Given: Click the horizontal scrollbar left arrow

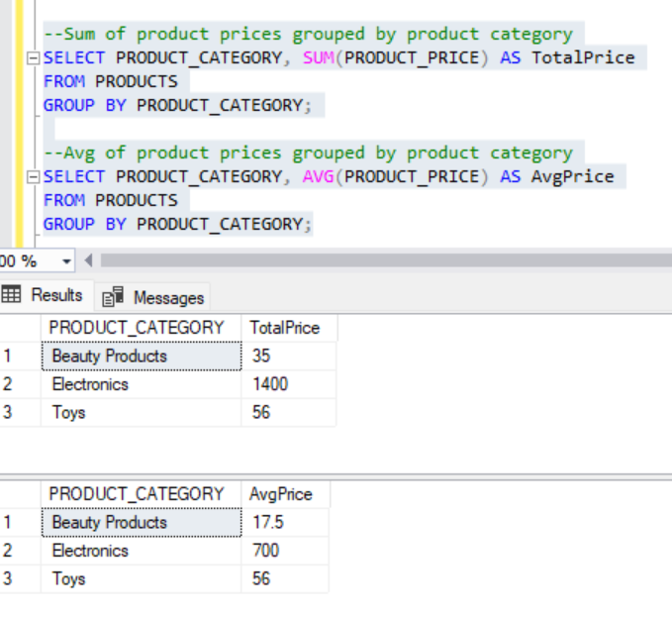Looking at the screenshot, I should 88,261.
